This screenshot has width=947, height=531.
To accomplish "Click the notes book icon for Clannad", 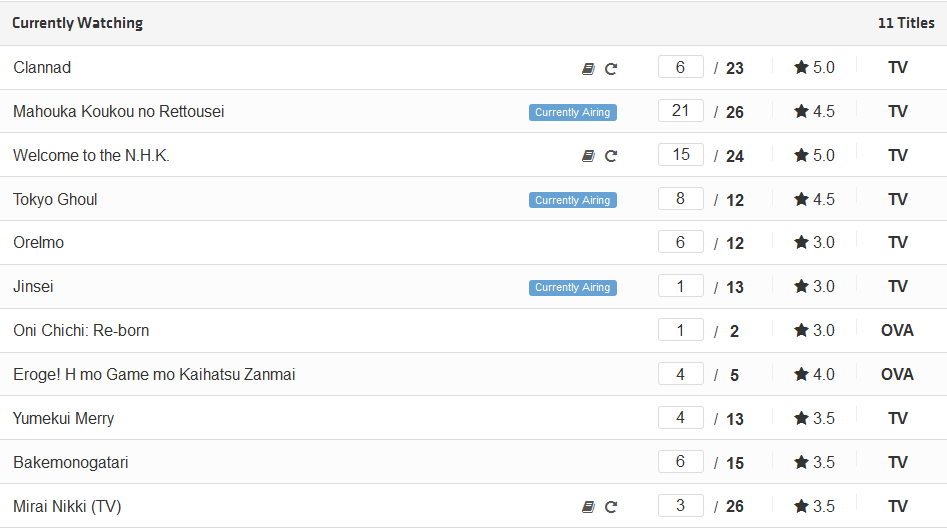I will click(x=588, y=69).
